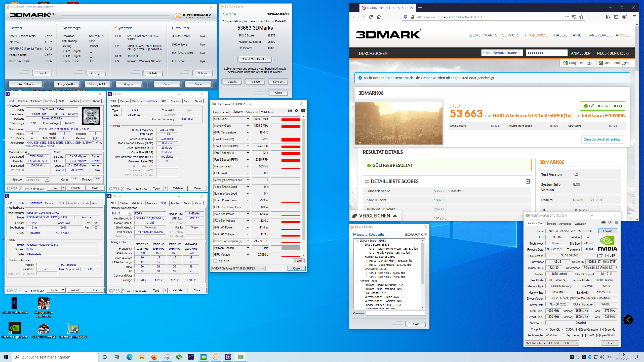This screenshot has width=644, height=362.
Task: Toggle the CUDA checkbox
Action: 563,329
